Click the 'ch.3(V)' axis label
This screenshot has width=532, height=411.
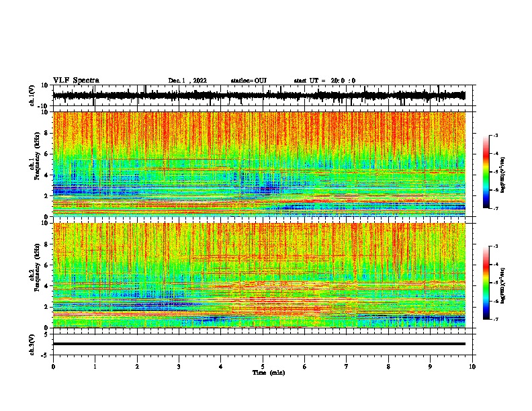(32, 345)
